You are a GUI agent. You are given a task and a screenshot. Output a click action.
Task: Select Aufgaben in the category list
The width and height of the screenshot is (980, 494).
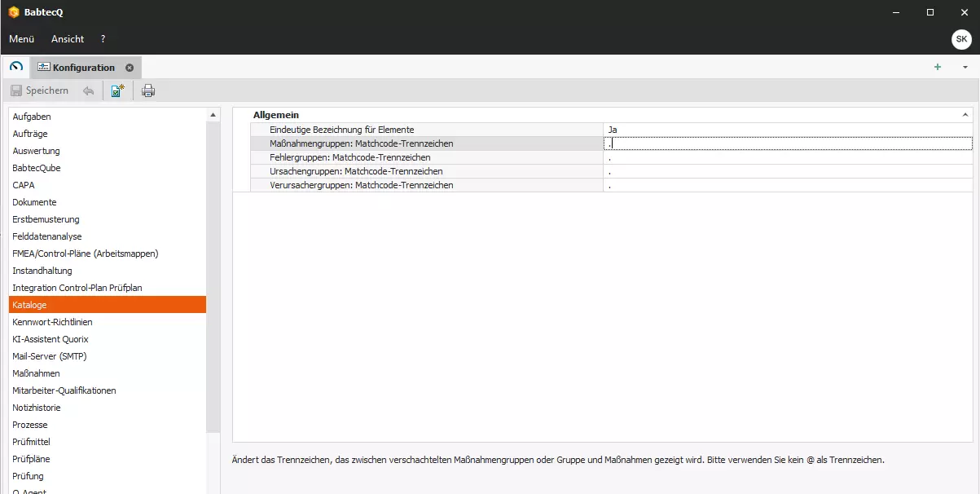pos(108,117)
